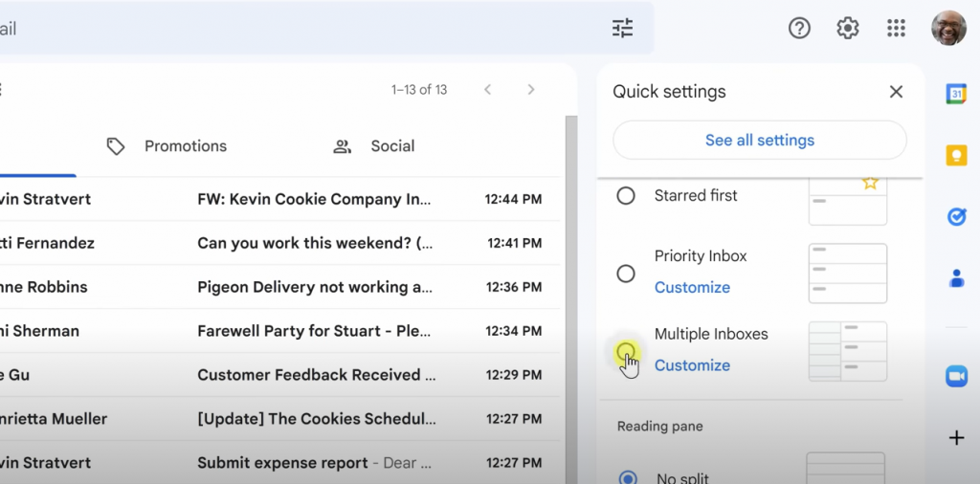Click the Get add-ons plus icon
The image size is (980, 484).
pos(956,438)
